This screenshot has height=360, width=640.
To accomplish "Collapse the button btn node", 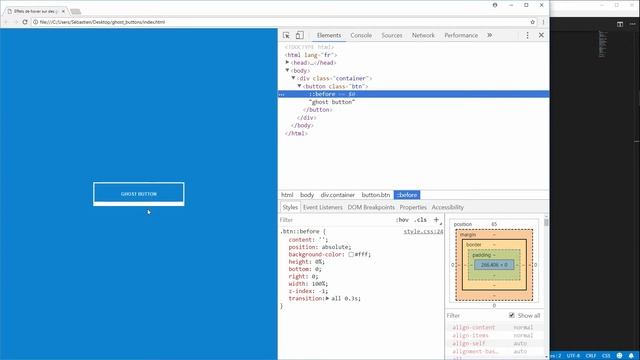I will 300,86.
